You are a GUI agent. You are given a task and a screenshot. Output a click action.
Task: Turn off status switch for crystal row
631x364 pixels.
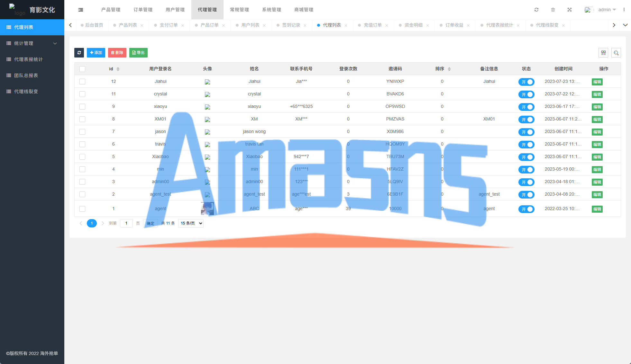pos(526,94)
